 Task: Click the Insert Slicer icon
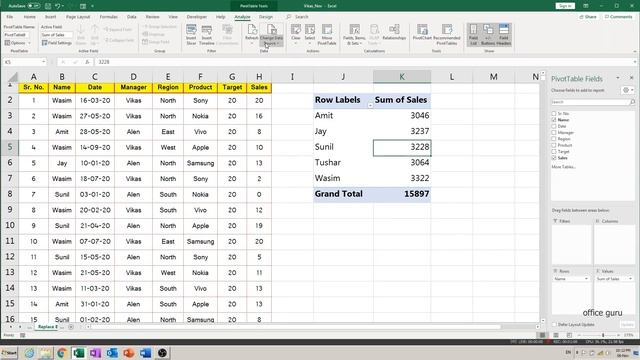click(x=191, y=34)
